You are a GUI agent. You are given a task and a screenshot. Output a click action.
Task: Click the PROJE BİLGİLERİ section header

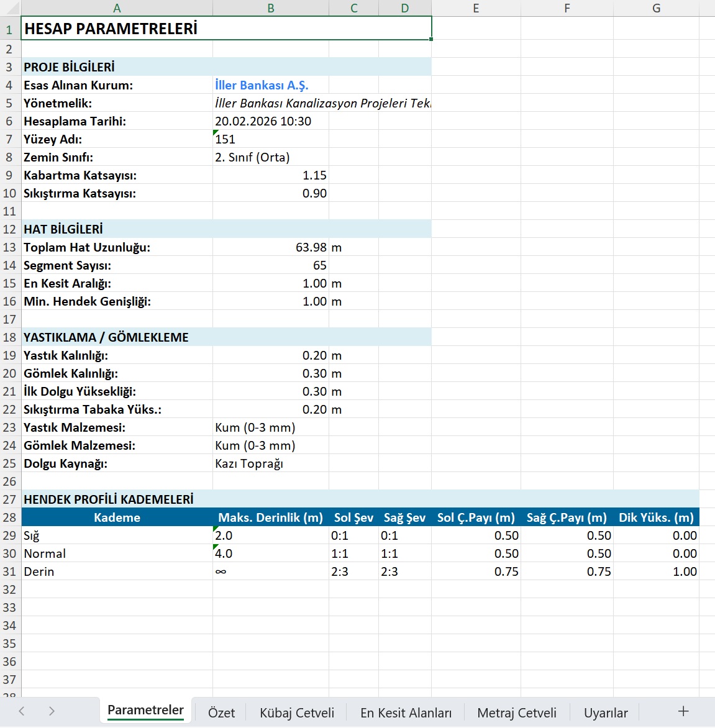[x=226, y=67]
